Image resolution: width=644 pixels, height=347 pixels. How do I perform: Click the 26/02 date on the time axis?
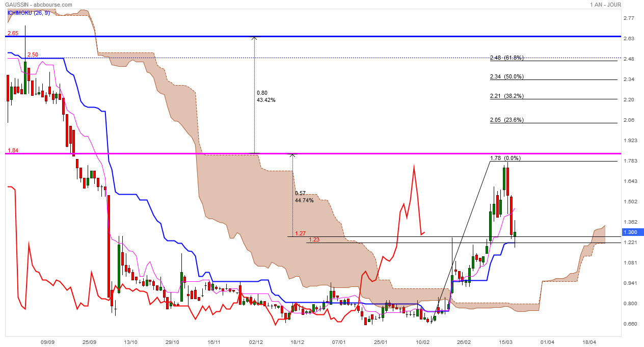pyautogui.click(x=464, y=342)
